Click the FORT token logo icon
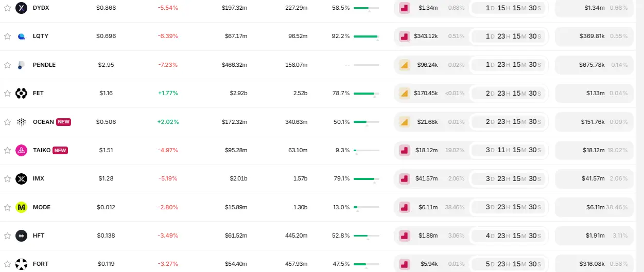Screen dimensions: 644x272 (21, 264)
